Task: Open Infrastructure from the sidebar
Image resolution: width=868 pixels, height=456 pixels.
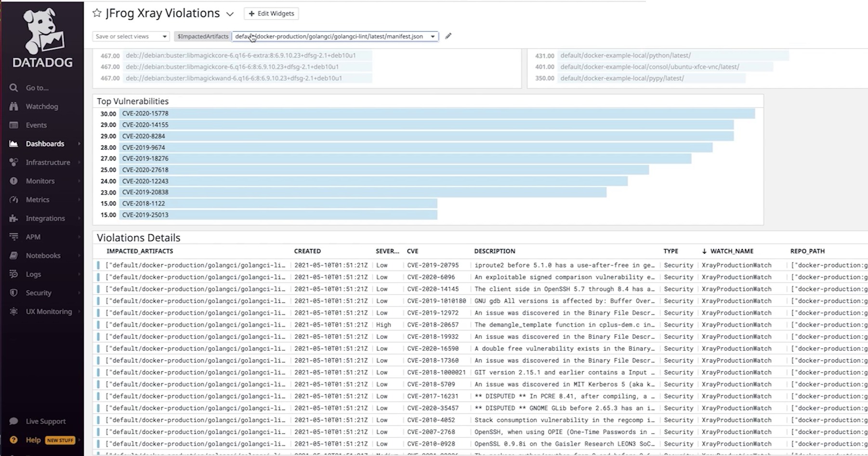Action: [x=47, y=162]
